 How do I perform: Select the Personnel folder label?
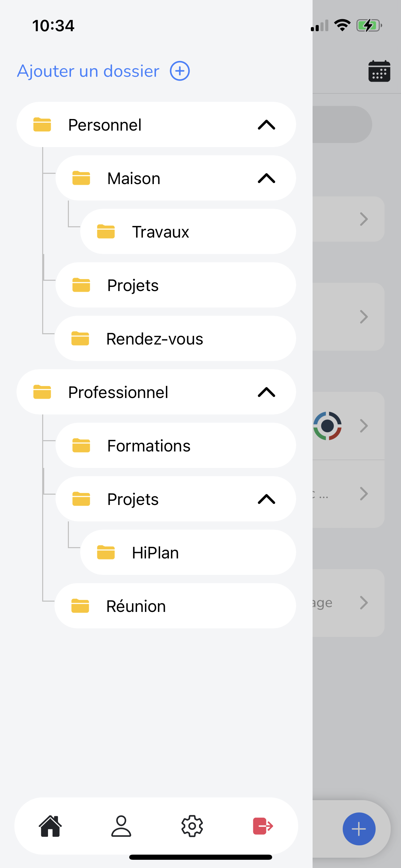pos(105,125)
